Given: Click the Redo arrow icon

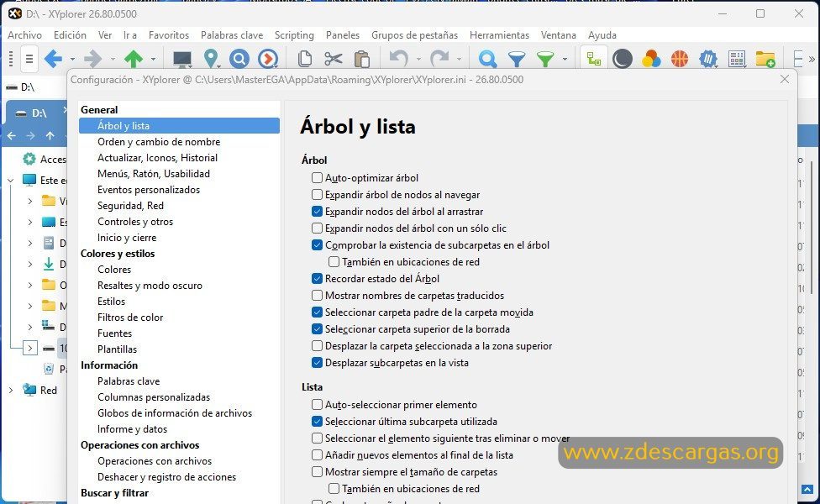Looking at the screenshot, I should (439, 59).
